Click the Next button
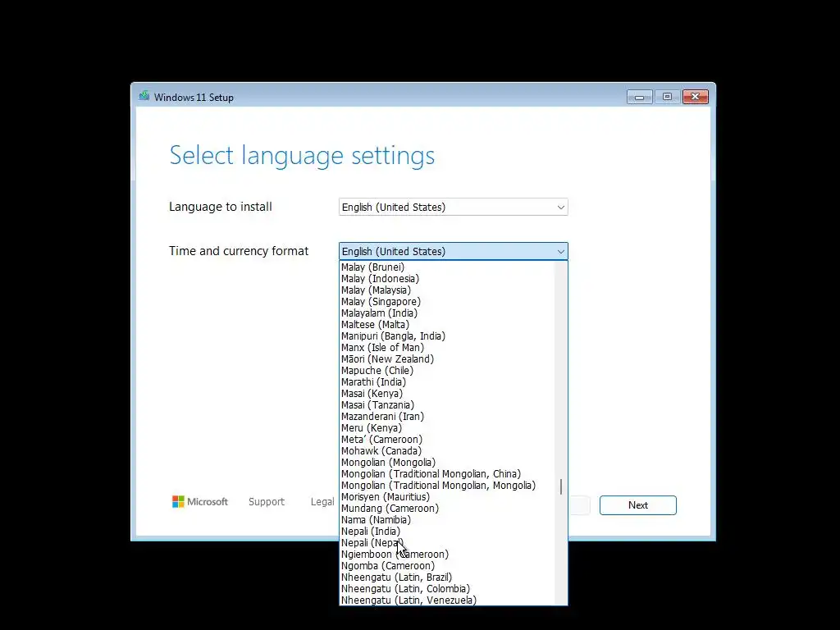The width and height of the screenshot is (840, 630). [x=637, y=505]
